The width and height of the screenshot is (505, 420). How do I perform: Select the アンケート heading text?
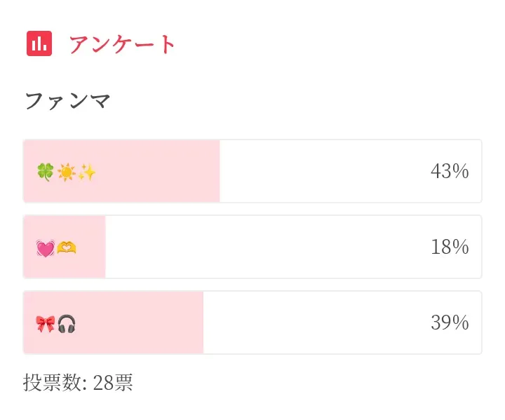pos(123,44)
